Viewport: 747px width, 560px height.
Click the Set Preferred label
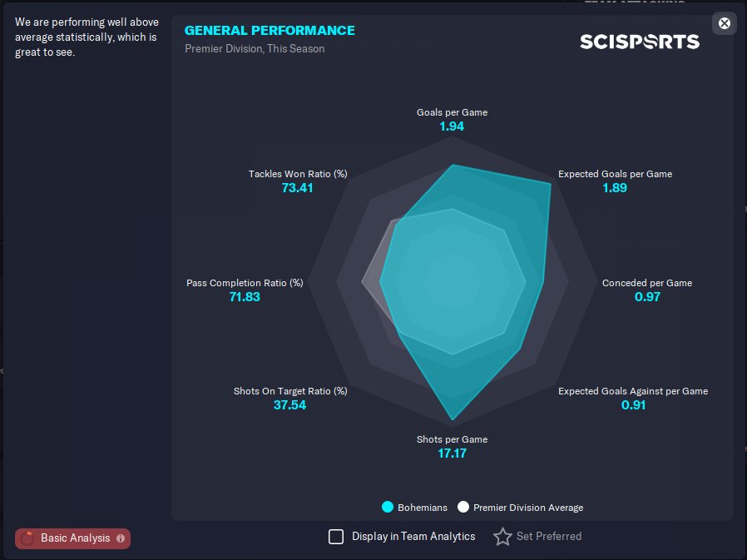549,537
